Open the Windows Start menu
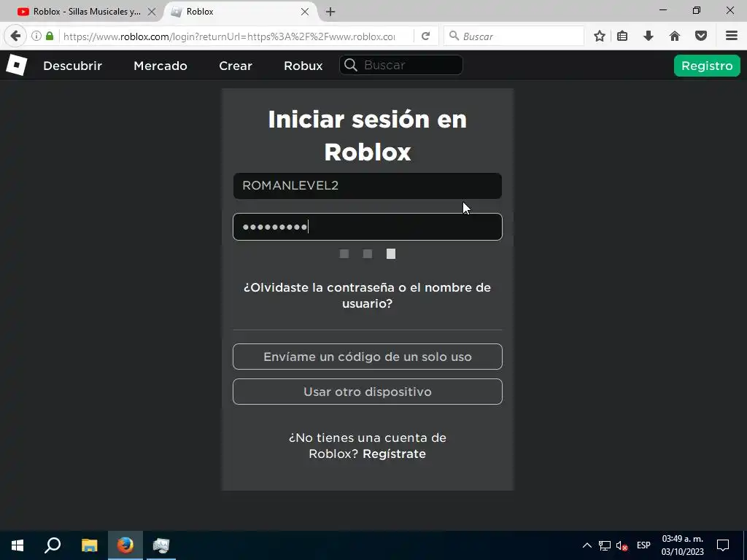The height and width of the screenshot is (560, 747). 18,545
